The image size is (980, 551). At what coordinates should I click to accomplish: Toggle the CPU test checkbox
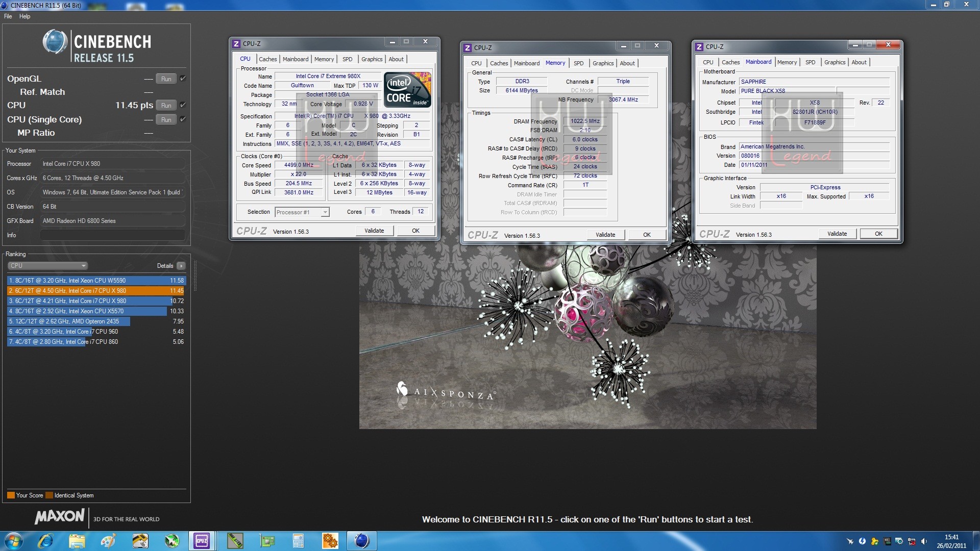point(183,105)
